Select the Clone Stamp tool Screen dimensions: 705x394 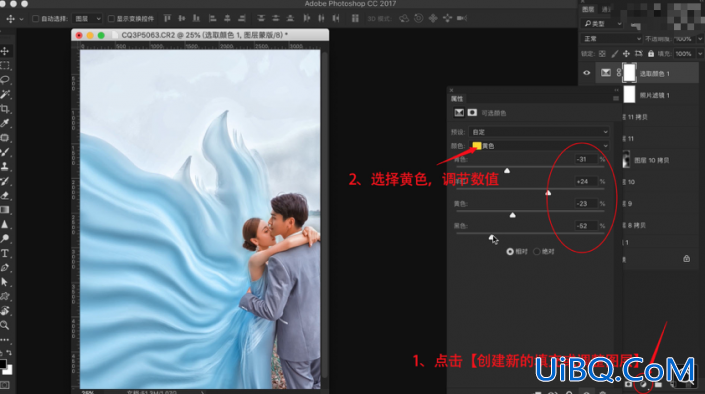pos(5,166)
